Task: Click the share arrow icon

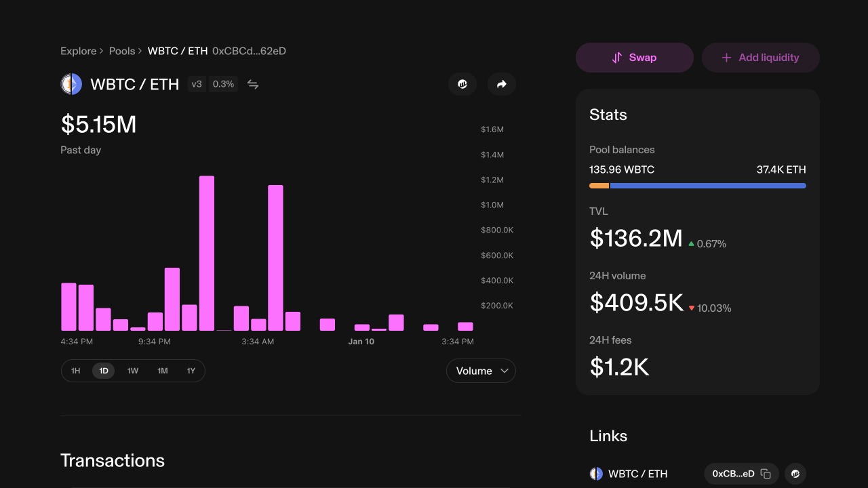Action: (502, 84)
